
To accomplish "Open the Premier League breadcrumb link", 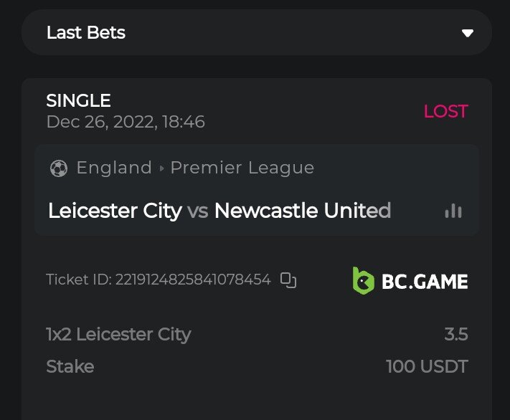I will 242,168.
